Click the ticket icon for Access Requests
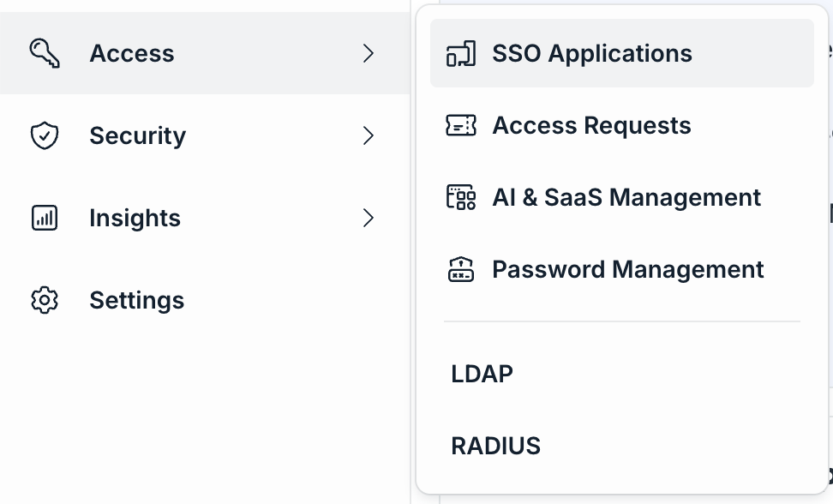 (x=461, y=125)
